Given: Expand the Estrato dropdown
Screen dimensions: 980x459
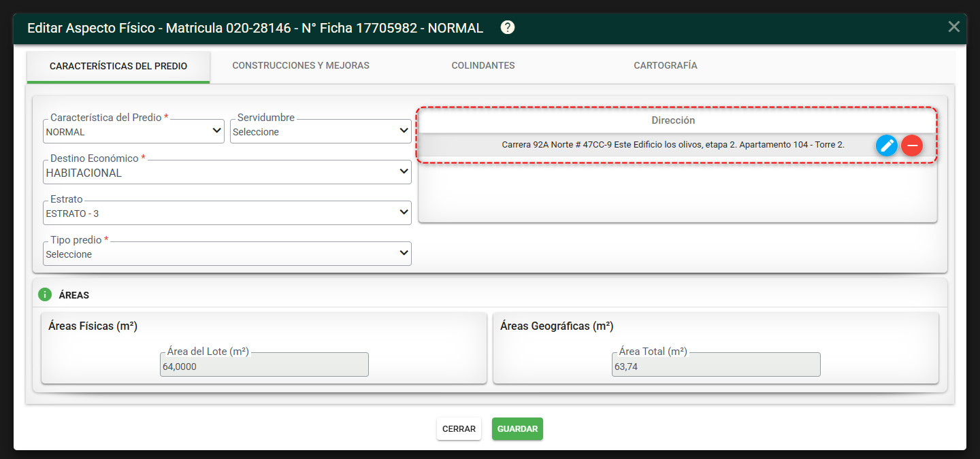Looking at the screenshot, I should 227,213.
